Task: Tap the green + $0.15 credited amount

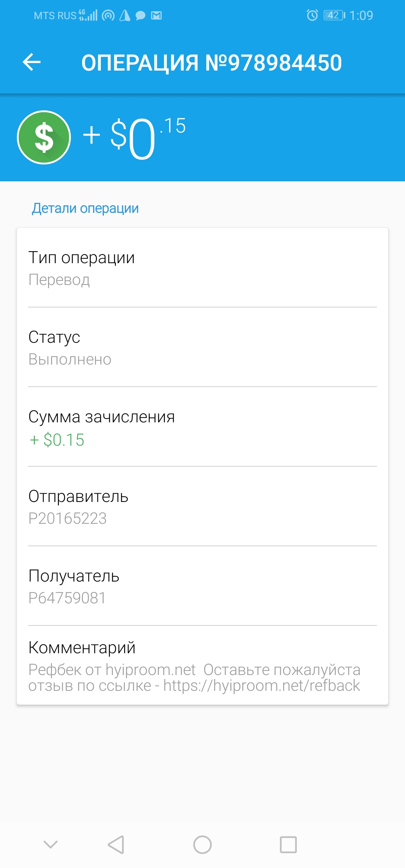Action: tap(57, 440)
